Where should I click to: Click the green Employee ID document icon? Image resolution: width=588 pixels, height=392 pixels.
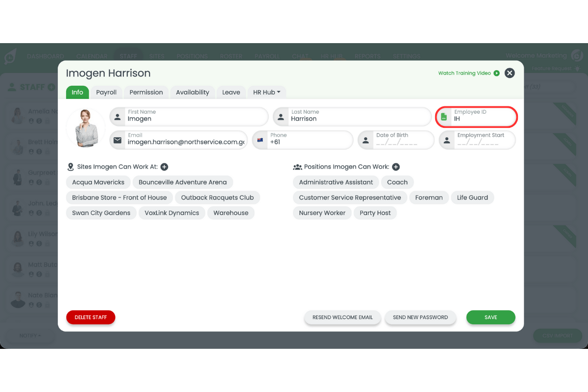pyautogui.click(x=443, y=117)
